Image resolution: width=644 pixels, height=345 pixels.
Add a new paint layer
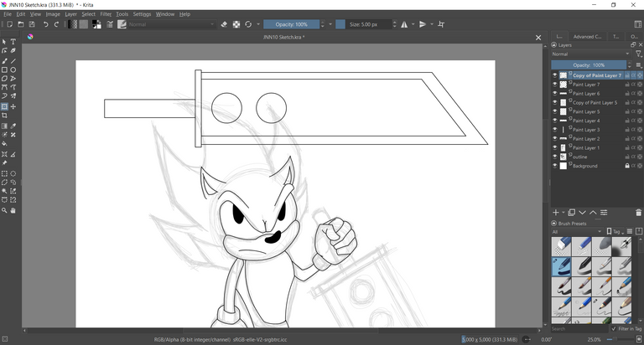(x=556, y=213)
